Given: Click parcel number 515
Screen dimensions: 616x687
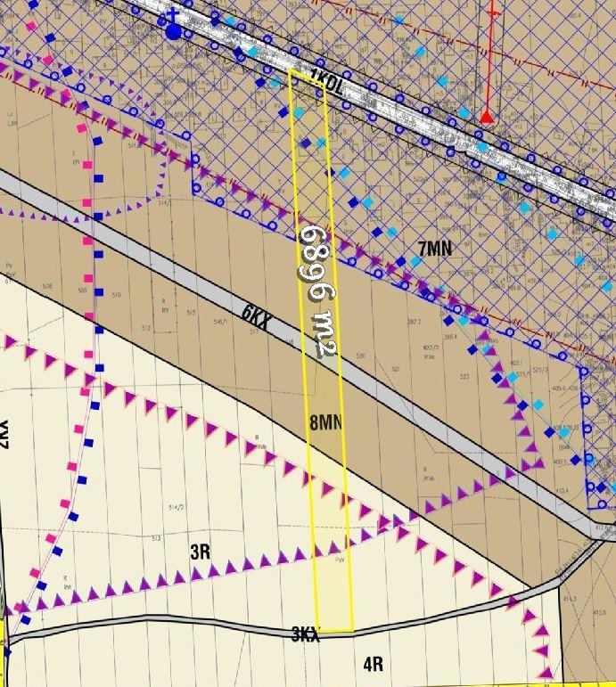Looking at the screenshot, I should (x=190, y=312).
